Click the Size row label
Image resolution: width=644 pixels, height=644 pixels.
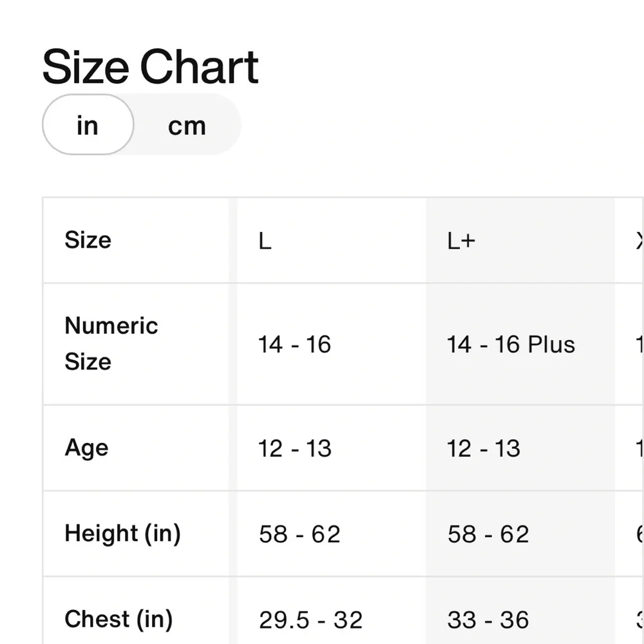click(88, 240)
